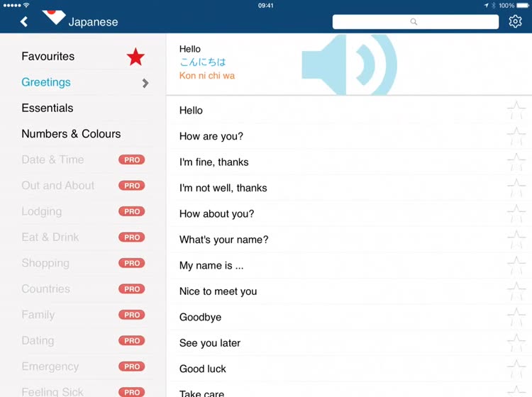Image resolution: width=532 pixels, height=397 pixels.
Task: Favourite 'I'm fine, thanks' with star
Action: (516, 162)
